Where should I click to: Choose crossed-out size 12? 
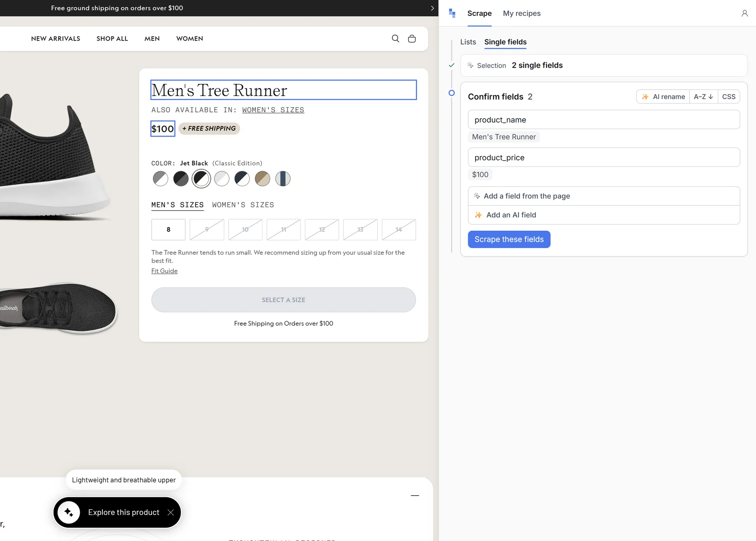pyautogui.click(x=322, y=230)
